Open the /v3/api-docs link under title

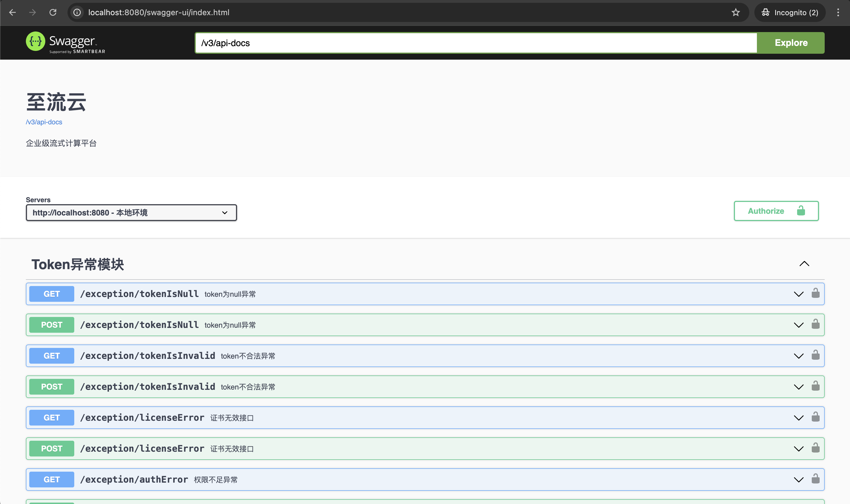point(44,122)
